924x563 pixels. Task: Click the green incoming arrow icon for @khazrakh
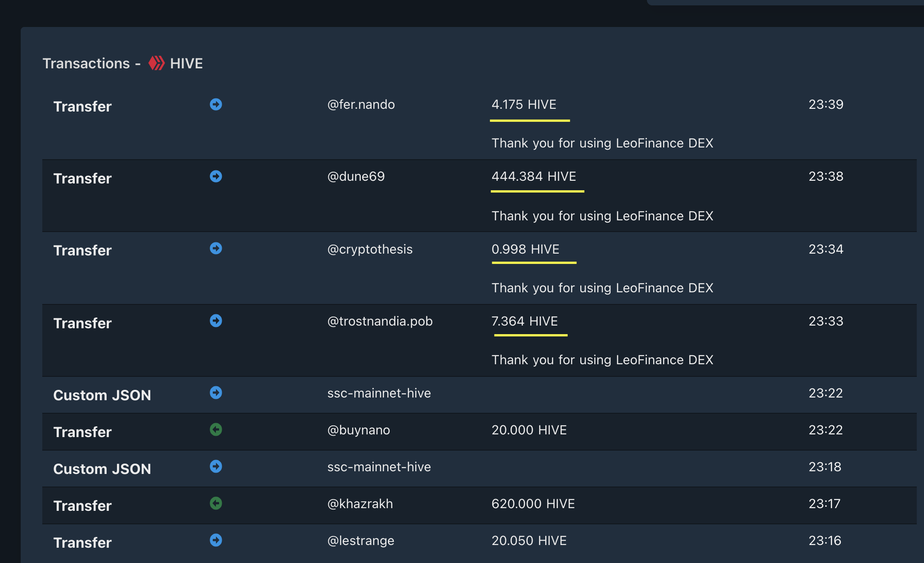(x=216, y=503)
